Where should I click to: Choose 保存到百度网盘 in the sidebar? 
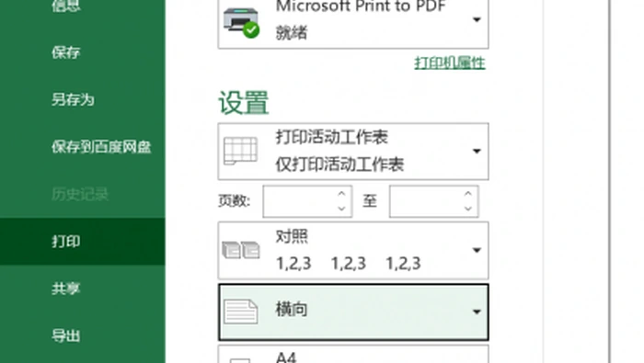click(101, 147)
